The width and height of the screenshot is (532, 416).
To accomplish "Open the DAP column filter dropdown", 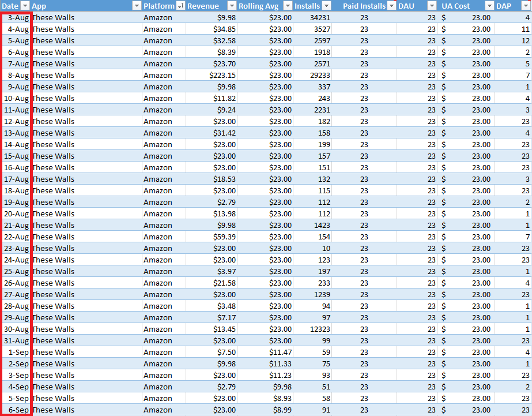I will (526, 6).
